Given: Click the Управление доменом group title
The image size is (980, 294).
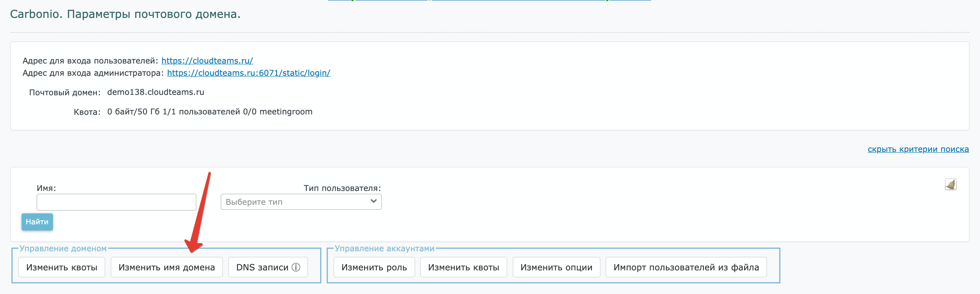Looking at the screenshot, I should 63,248.
